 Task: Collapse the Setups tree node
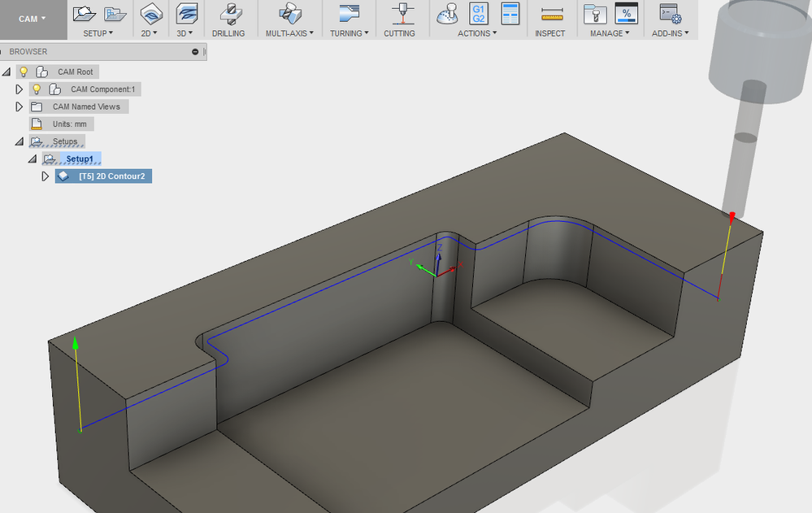point(20,141)
